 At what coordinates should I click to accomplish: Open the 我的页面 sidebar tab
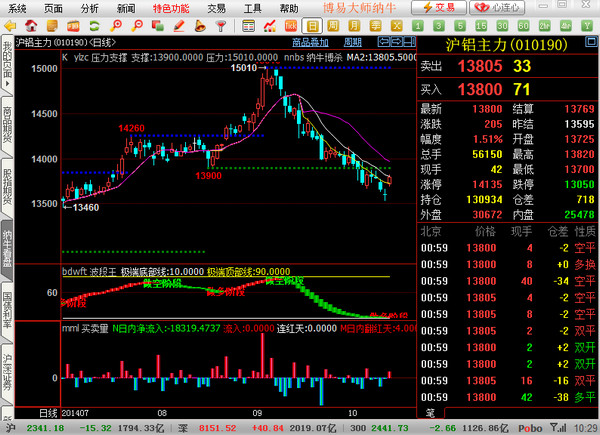[x=7, y=64]
